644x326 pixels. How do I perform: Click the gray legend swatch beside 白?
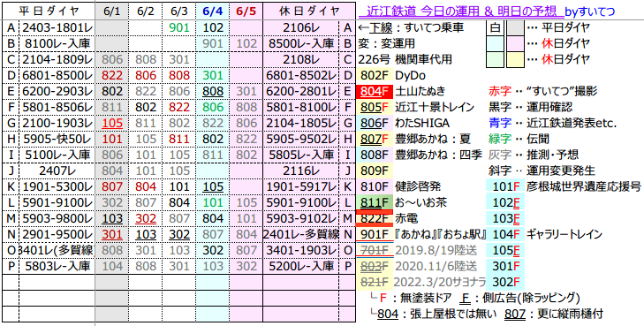(x=515, y=27)
